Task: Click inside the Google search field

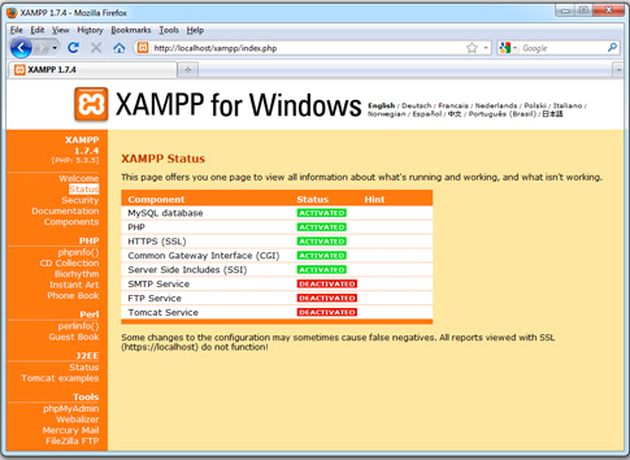Action: pos(562,48)
